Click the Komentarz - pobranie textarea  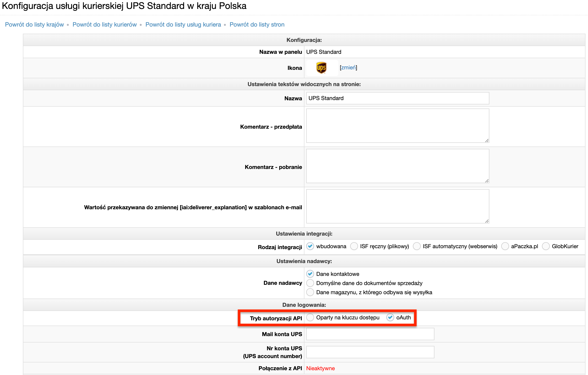click(398, 166)
